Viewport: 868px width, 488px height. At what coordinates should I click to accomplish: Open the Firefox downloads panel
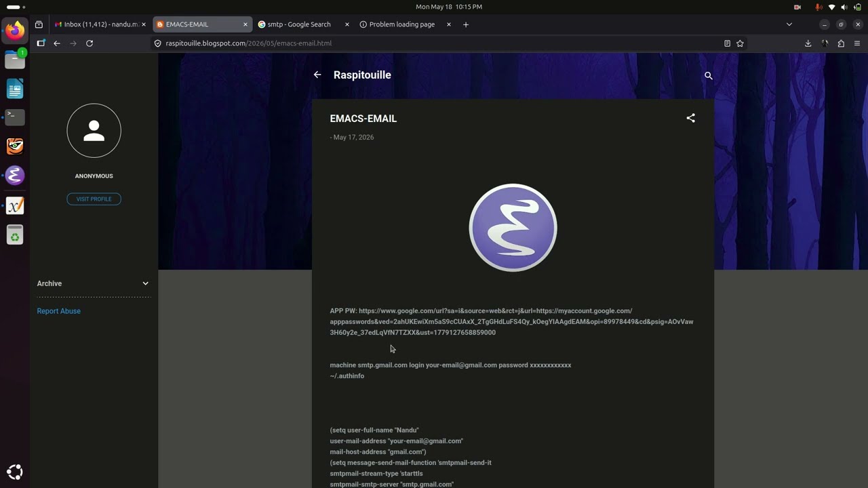point(808,43)
